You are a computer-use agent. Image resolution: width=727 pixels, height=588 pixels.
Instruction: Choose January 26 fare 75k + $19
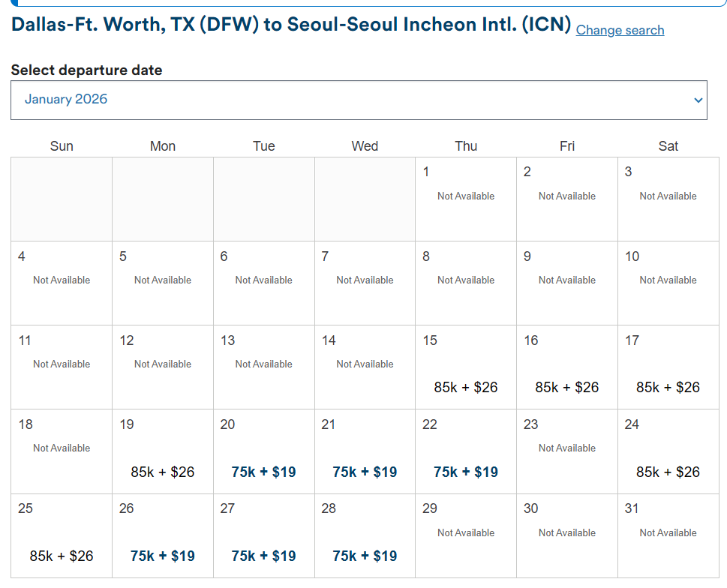pyautogui.click(x=162, y=556)
